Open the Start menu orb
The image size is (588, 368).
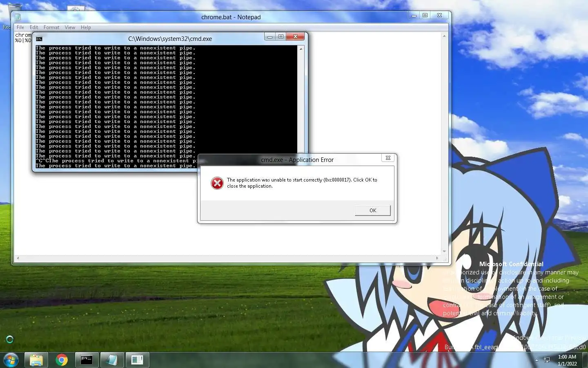[x=11, y=360]
